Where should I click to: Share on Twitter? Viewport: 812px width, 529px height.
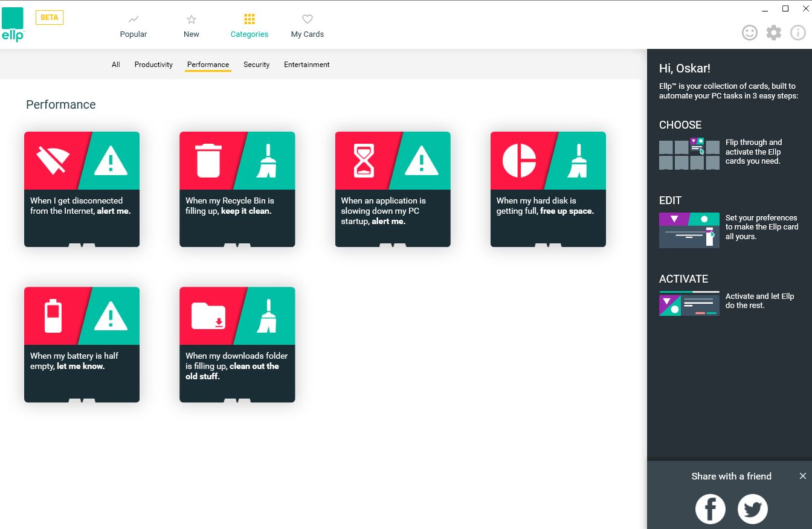[753, 509]
